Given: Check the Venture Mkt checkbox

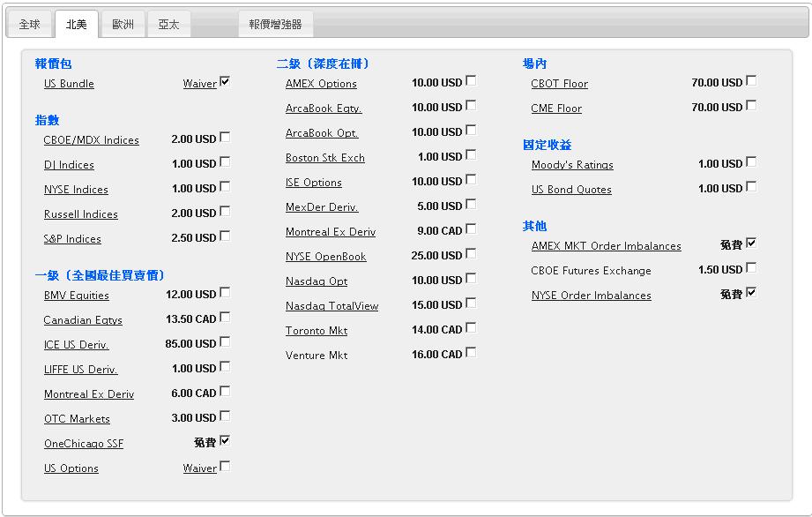Looking at the screenshot, I should click(471, 353).
